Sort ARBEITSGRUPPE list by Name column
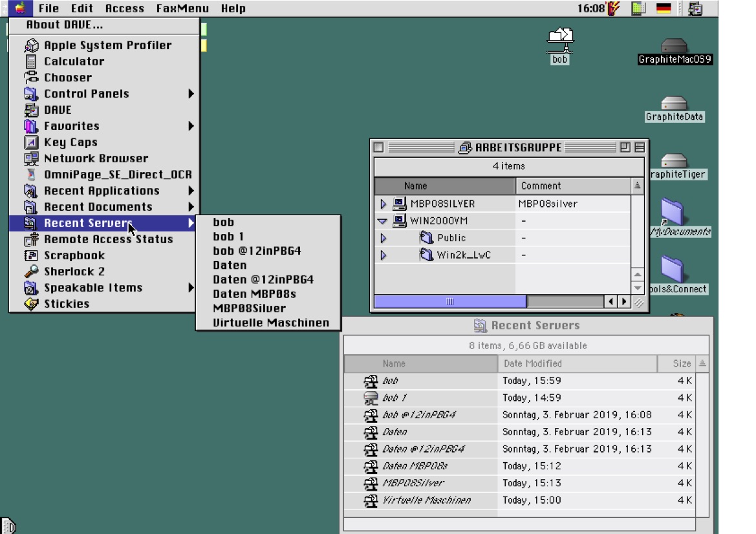This screenshot has height=534, width=756. tap(444, 186)
